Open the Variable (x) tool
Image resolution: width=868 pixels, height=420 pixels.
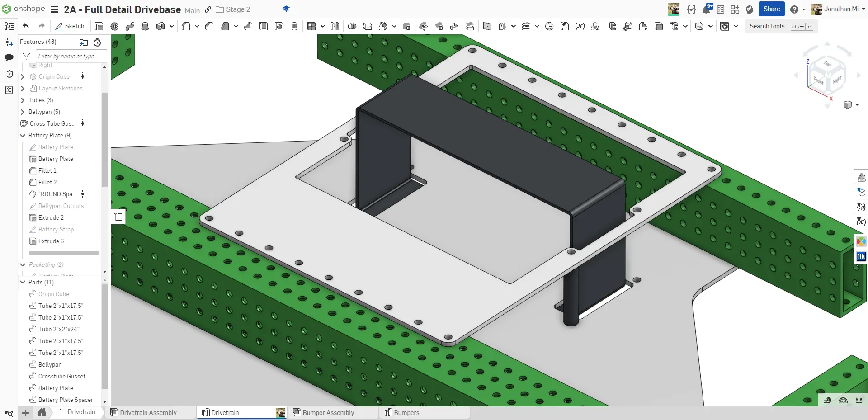[x=580, y=26]
